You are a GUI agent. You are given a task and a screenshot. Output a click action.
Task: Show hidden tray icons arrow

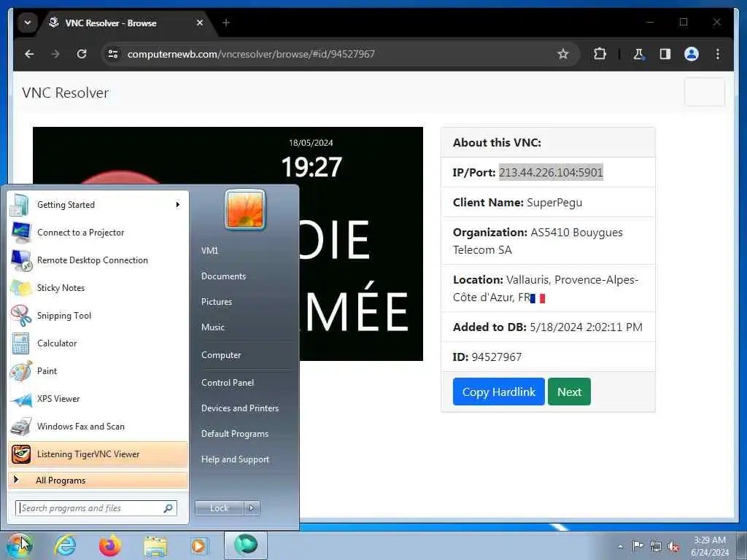point(620,546)
